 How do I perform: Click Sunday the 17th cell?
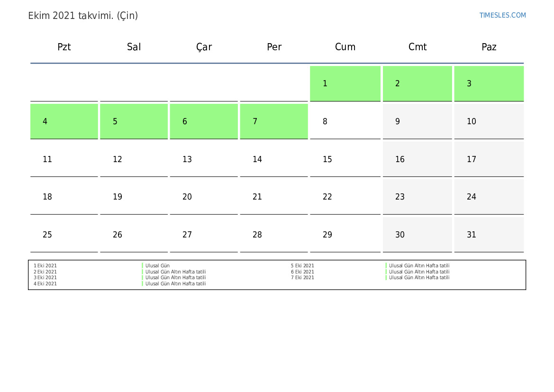coord(489,159)
